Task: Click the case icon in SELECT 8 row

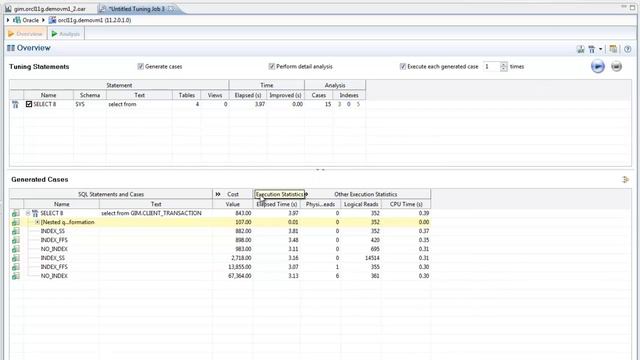Action: 16,213
